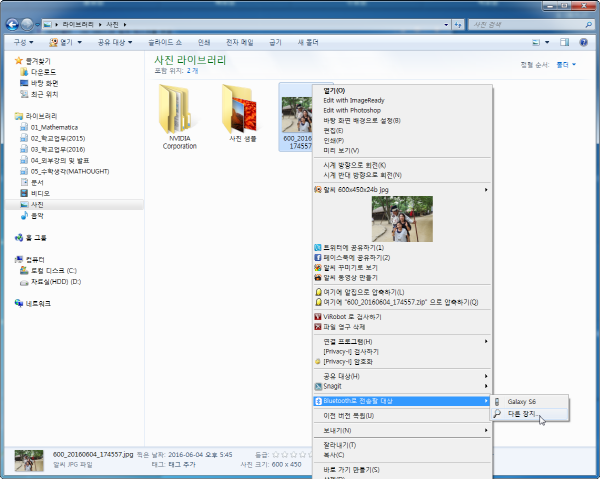Create a 새 폴더
The height and width of the screenshot is (479, 600).
click(x=308, y=42)
